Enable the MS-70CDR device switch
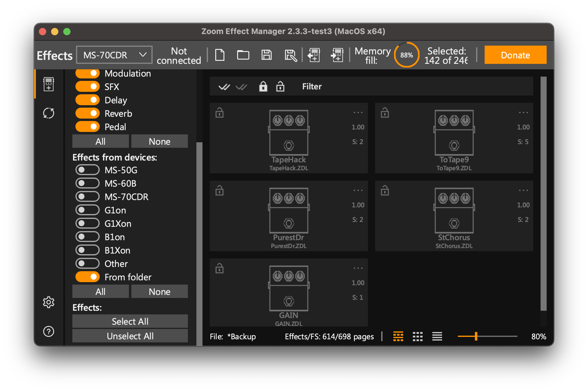The height and width of the screenshot is (391, 588). click(88, 197)
